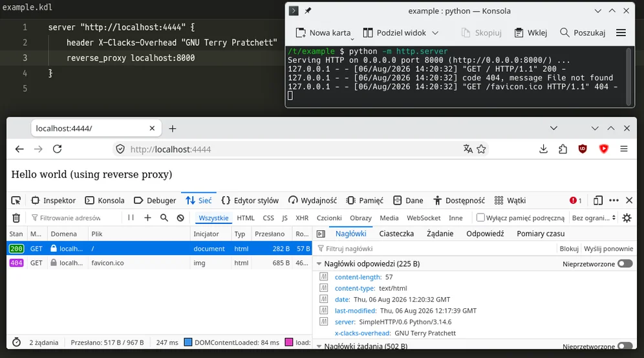This screenshot has width=644, height=358.
Task: Open the Dane storage tab
Action: pyautogui.click(x=408, y=201)
